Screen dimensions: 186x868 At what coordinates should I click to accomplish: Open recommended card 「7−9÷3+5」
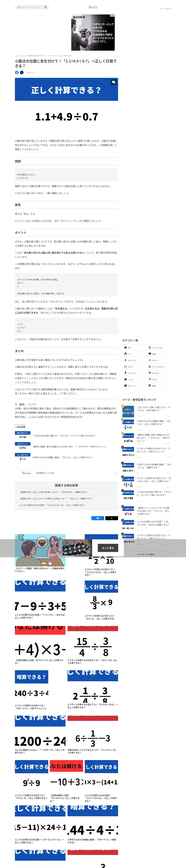40,600
